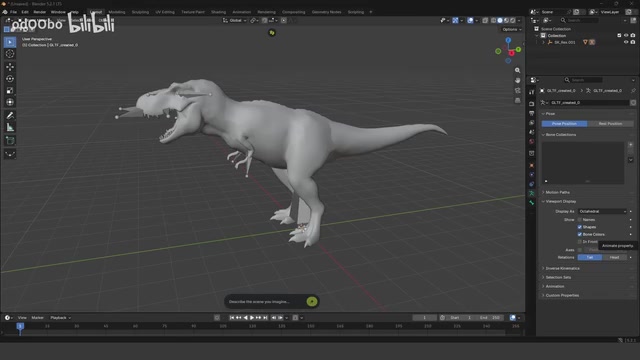Expand the Motion Paths panel
Viewport: 640px width, 360px height.
(558, 192)
